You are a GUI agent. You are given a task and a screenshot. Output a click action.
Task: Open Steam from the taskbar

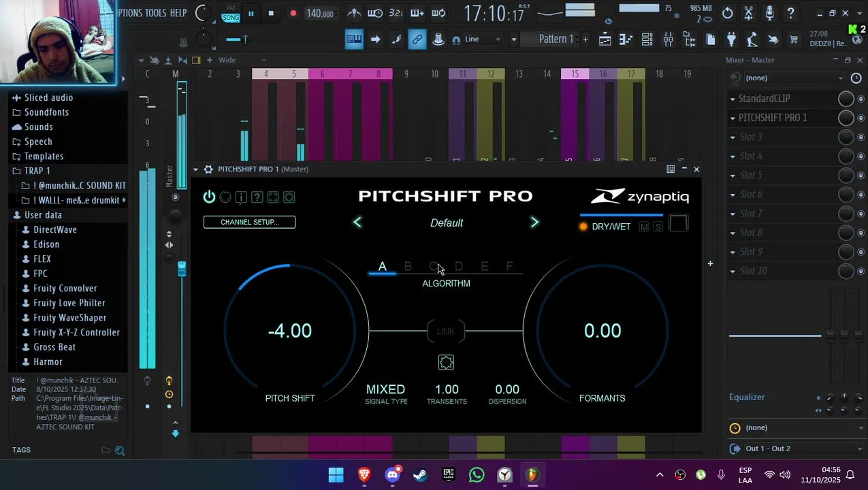click(420, 474)
